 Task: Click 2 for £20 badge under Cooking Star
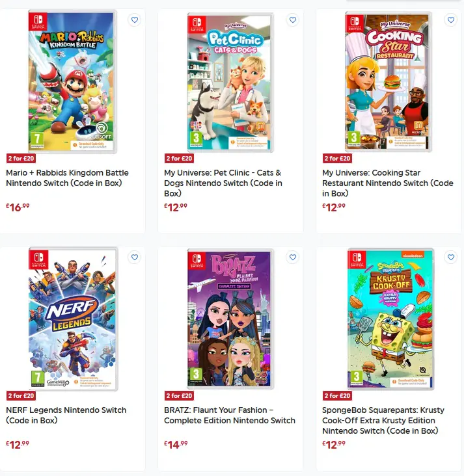pos(337,159)
